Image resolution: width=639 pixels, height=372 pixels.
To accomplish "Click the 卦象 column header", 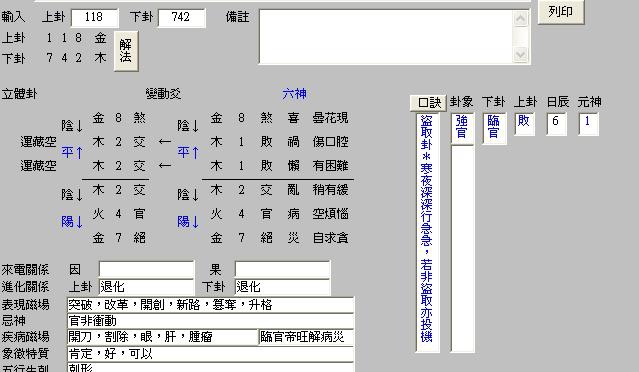I will (x=461, y=102).
